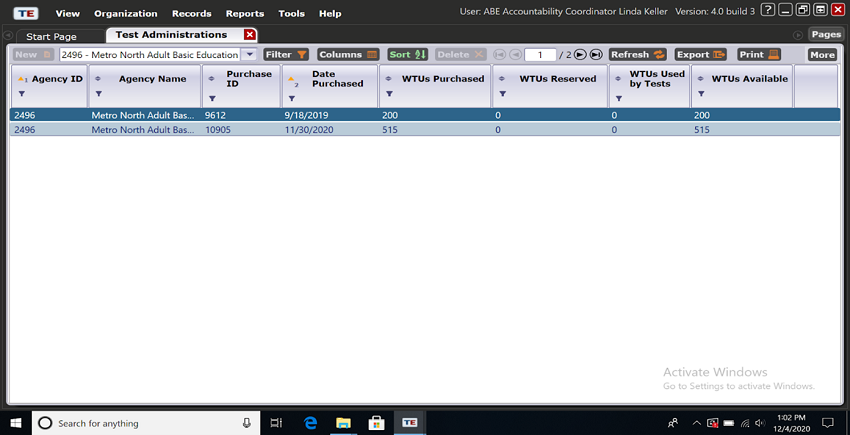Click the tab scroll left arrow

coord(8,35)
